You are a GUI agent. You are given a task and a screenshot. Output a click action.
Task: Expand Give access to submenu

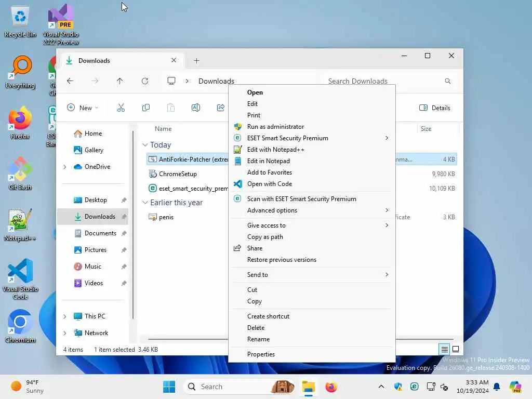pos(312,225)
